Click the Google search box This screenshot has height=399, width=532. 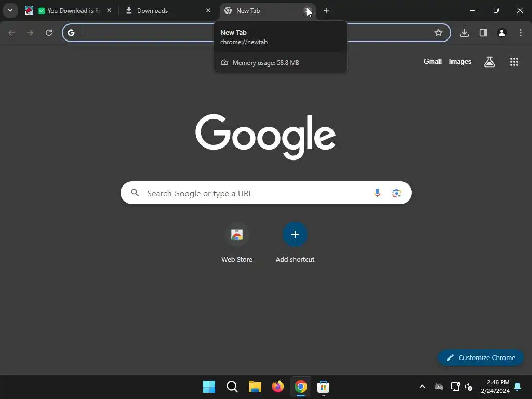pos(266,193)
